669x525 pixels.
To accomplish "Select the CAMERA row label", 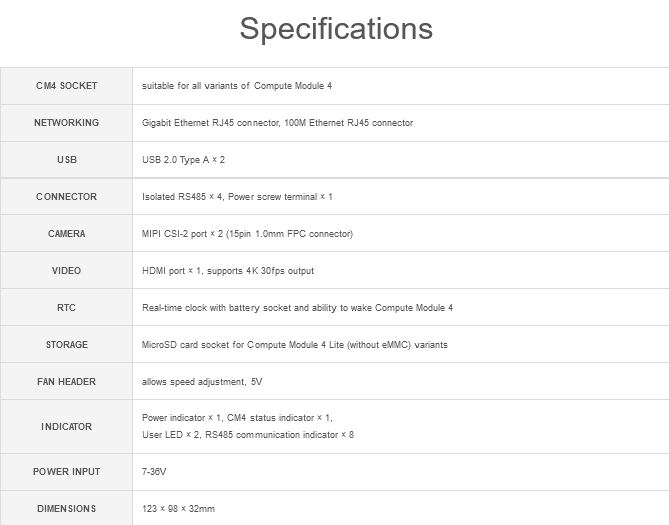I will (67, 234).
